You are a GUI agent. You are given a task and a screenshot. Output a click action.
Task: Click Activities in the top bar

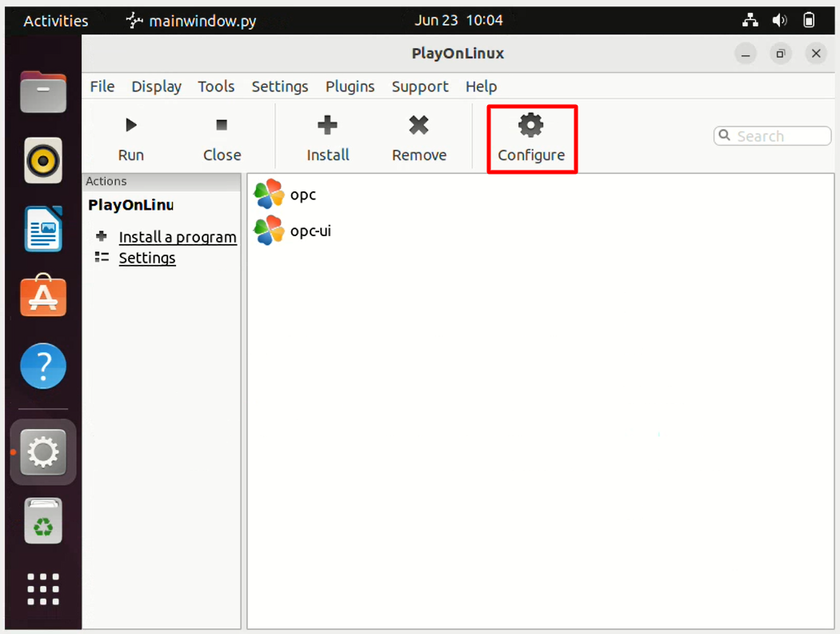point(56,21)
